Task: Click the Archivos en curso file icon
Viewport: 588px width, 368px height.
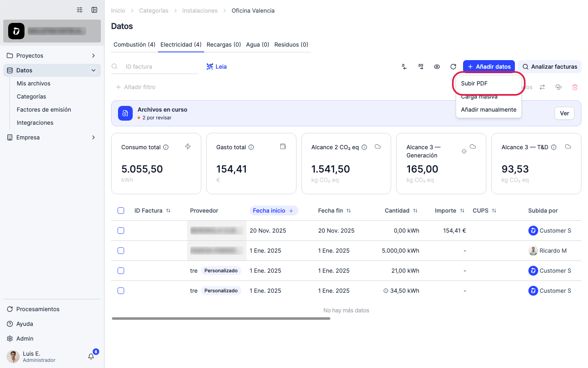Action: (x=125, y=113)
